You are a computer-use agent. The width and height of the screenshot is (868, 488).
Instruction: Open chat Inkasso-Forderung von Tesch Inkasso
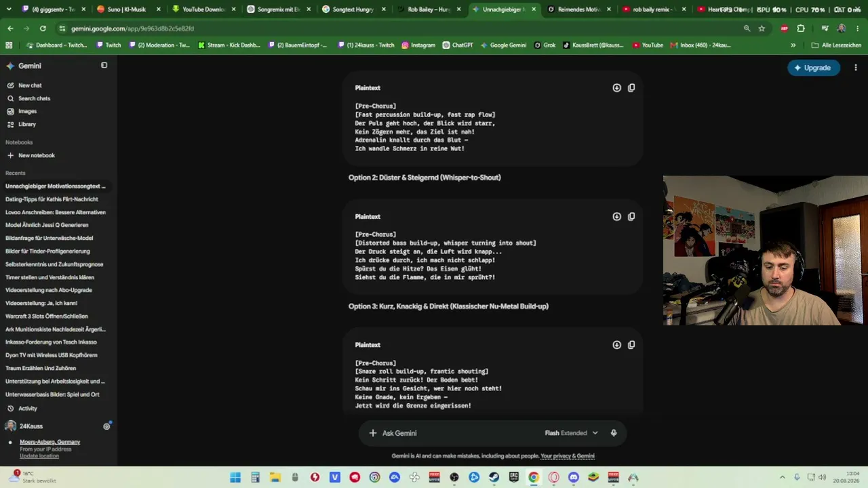[x=51, y=342]
